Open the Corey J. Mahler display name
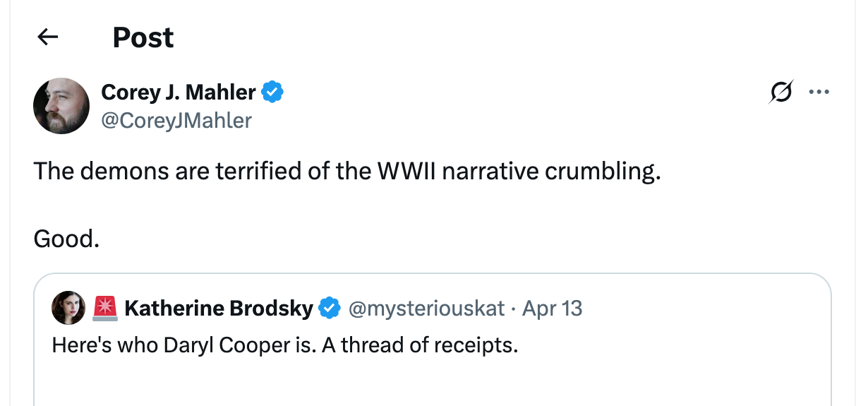This screenshot has width=868, height=406. point(179,92)
